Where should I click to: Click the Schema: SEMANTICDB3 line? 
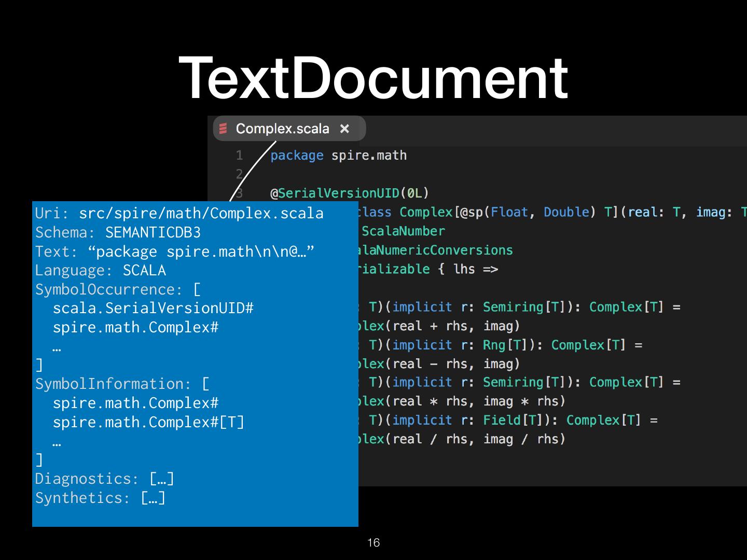(118, 232)
